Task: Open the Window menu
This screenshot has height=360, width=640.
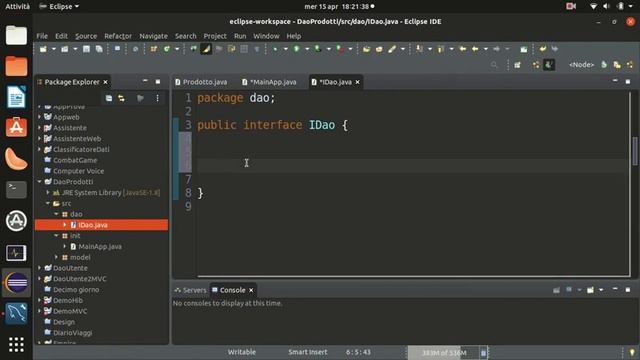Action: tap(266, 36)
